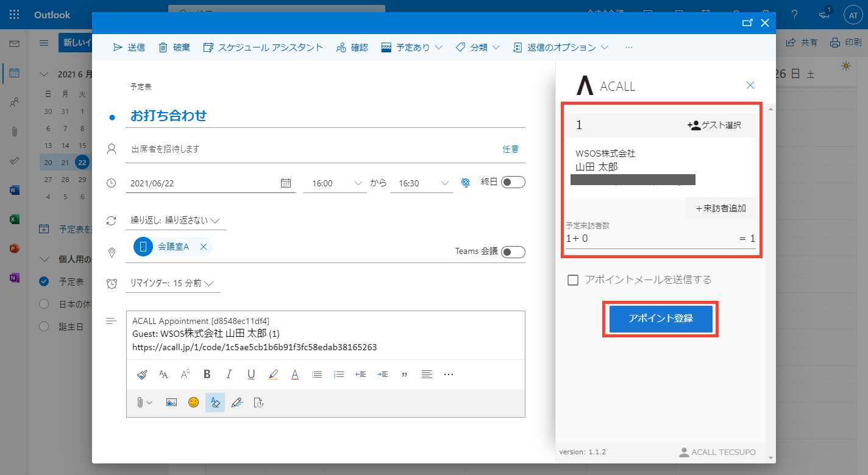Open the リマインダー 15 分前 dropdown

(x=173, y=283)
